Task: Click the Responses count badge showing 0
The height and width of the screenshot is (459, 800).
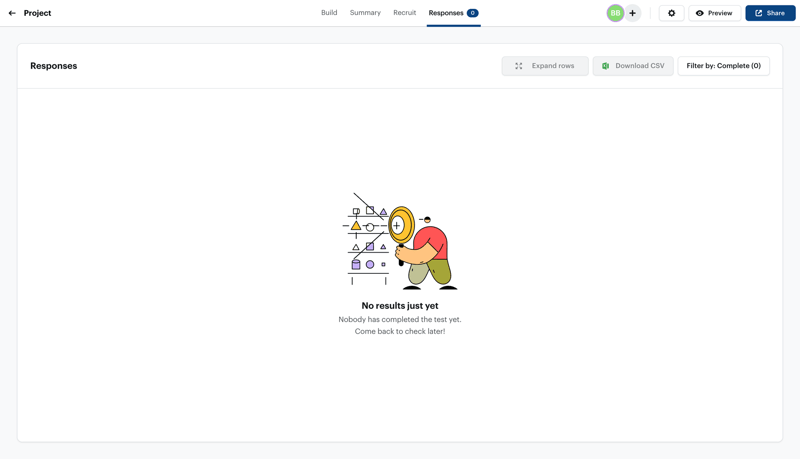Action: [472, 13]
